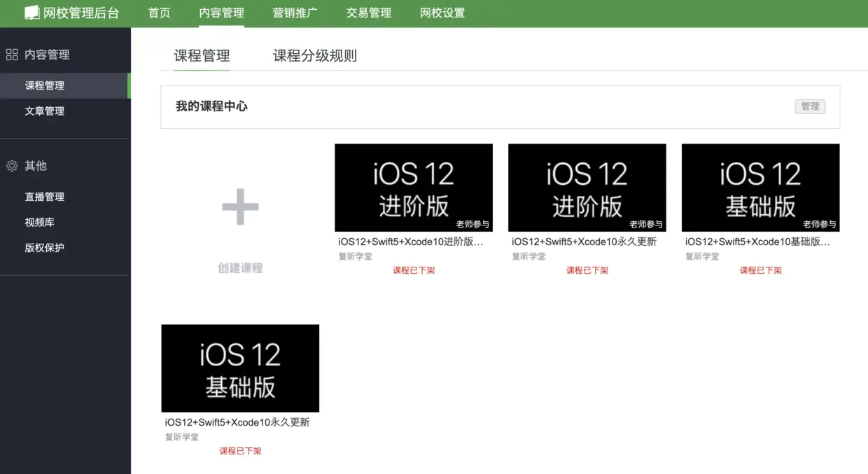The height and width of the screenshot is (474, 868).
Task: Open second 进阶版 thumbnail above 永久更新 title
Action: tap(587, 188)
